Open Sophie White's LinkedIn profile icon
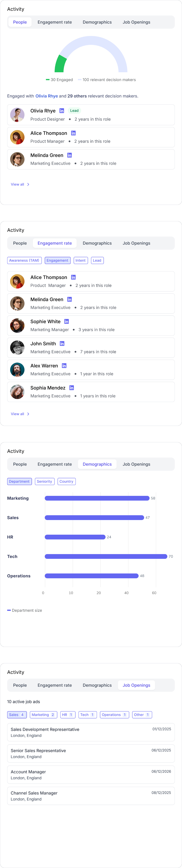The height and width of the screenshot is (868, 182). tap(67, 321)
